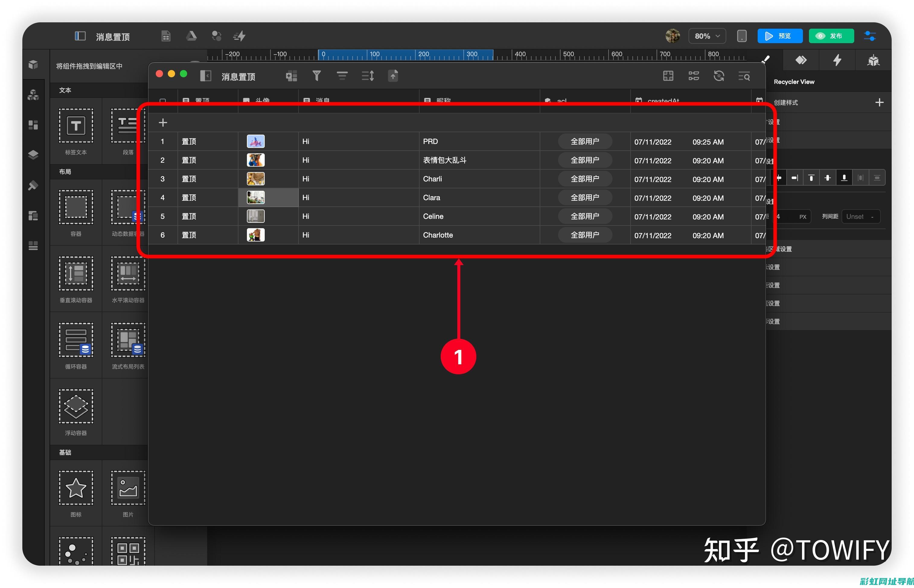914x588 pixels.
Task: Open the lightning actions icon in top toolbar
Action: pos(240,36)
